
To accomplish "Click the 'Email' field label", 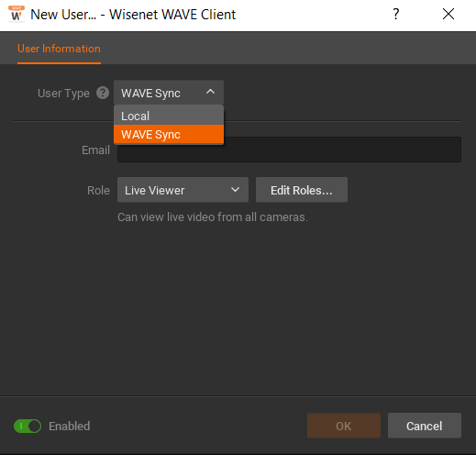I will (95, 150).
